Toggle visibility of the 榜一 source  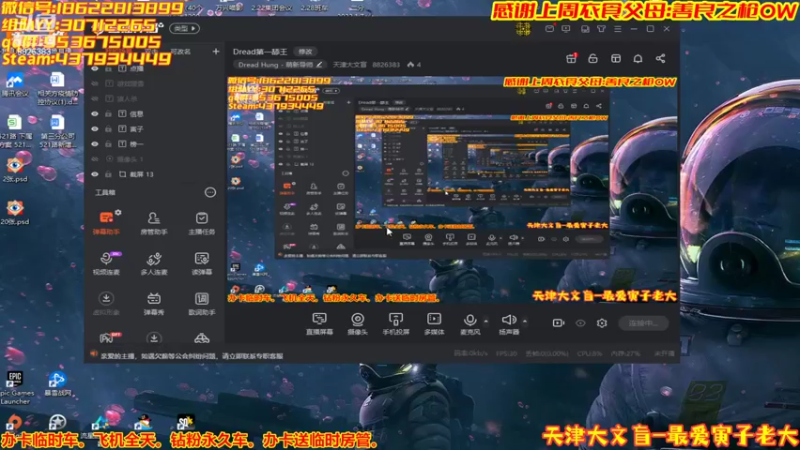point(94,144)
